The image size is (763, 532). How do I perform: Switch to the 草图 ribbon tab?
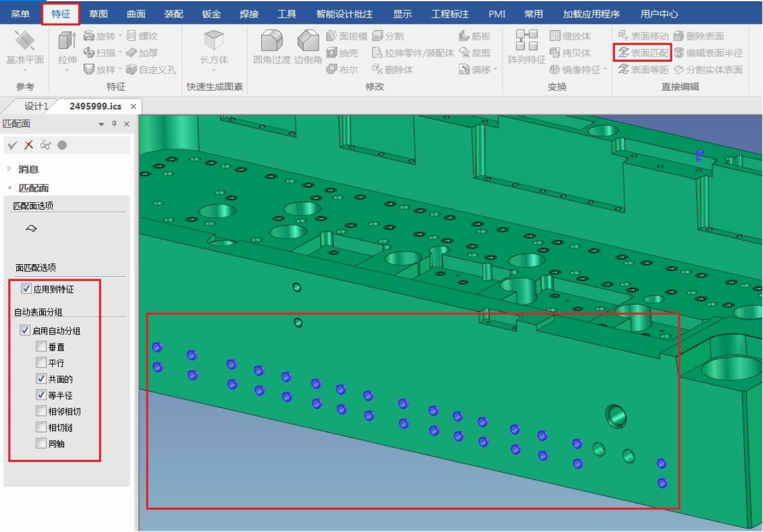click(x=99, y=14)
